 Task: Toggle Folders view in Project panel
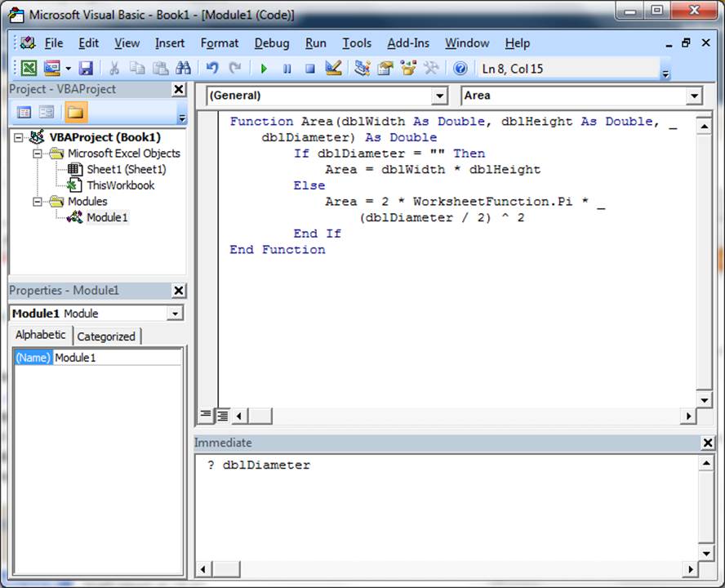76,112
